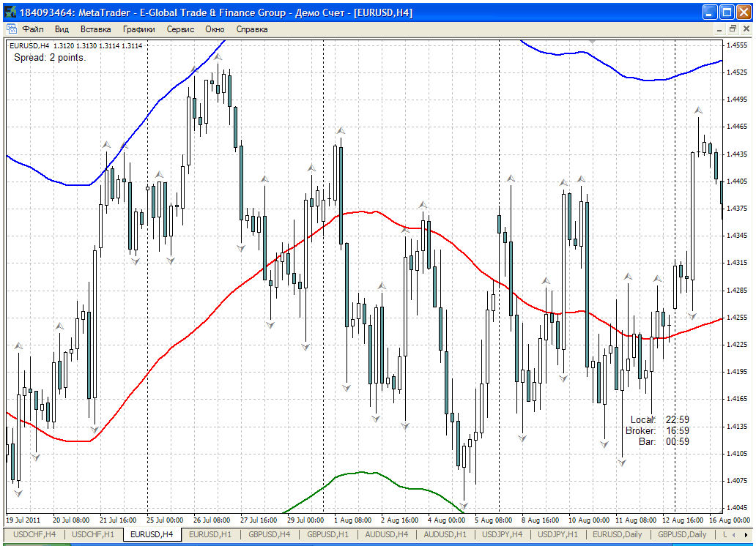Switch to the GBPUSD,H4 chart tab
Viewport: 756px width, 546px height.
pyautogui.click(x=269, y=534)
